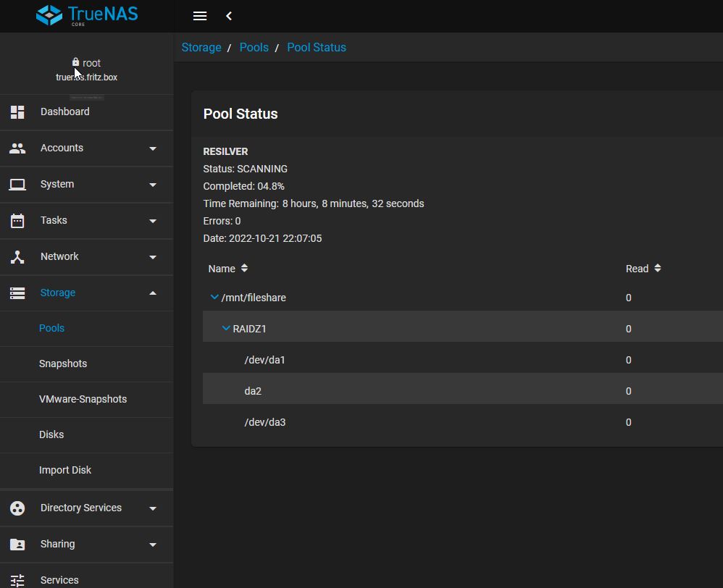This screenshot has height=588, width=723.
Task: Select the da2 disk row
Action: [x=253, y=391]
